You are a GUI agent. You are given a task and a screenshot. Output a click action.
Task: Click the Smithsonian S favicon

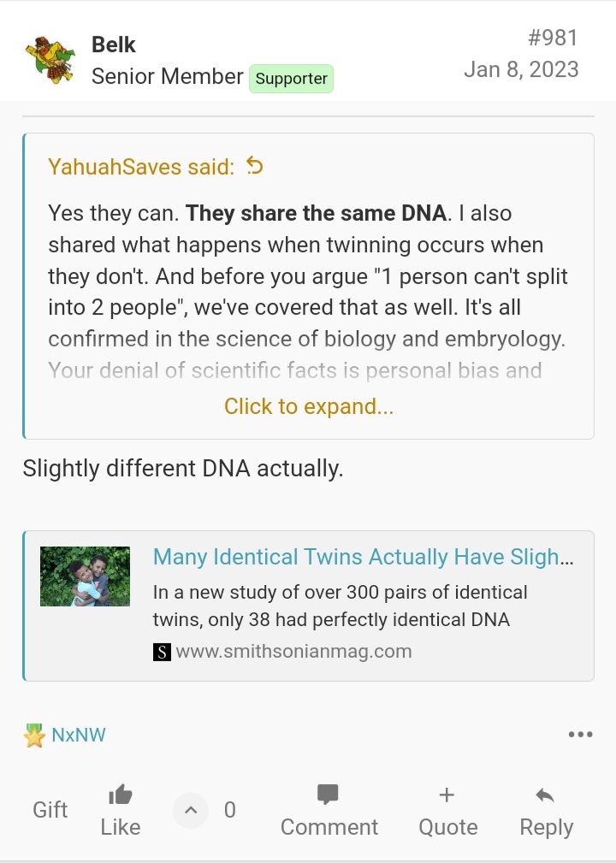[x=162, y=652]
